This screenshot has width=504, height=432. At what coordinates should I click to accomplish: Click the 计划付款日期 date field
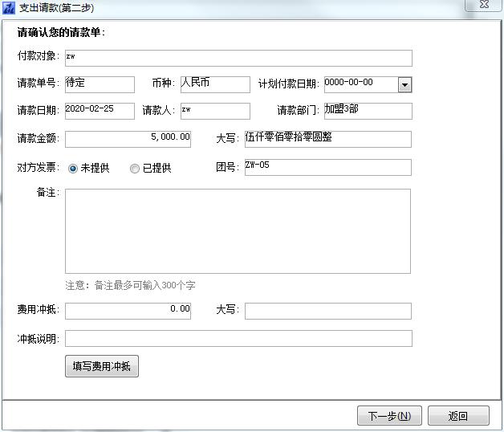pos(360,85)
